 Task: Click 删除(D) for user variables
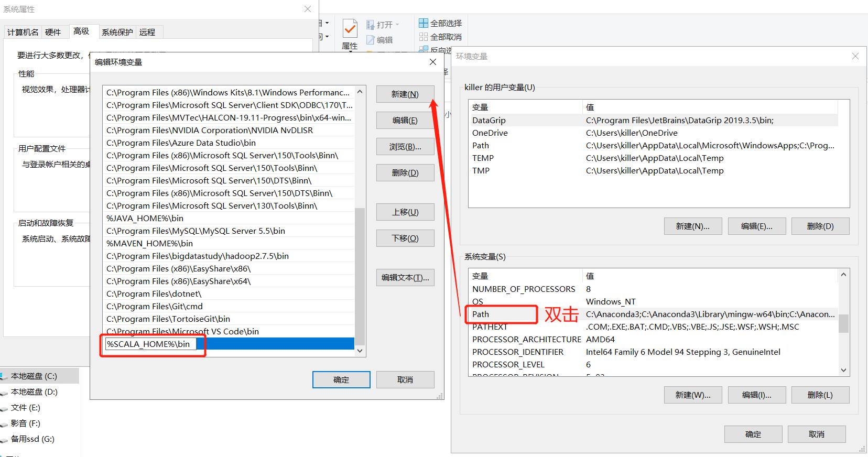point(820,226)
